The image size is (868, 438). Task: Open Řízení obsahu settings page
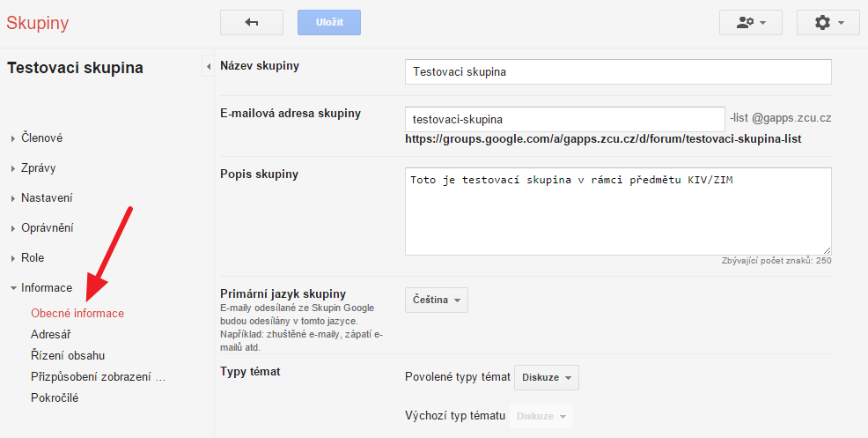tap(68, 355)
